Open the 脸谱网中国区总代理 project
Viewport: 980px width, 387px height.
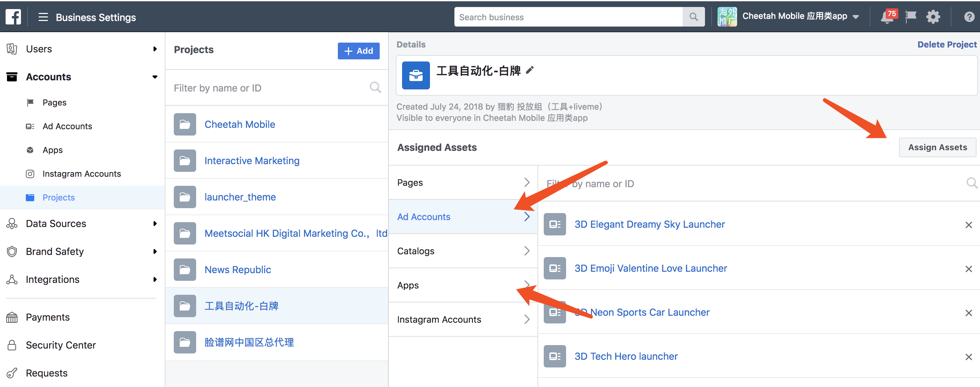[249, 342]
